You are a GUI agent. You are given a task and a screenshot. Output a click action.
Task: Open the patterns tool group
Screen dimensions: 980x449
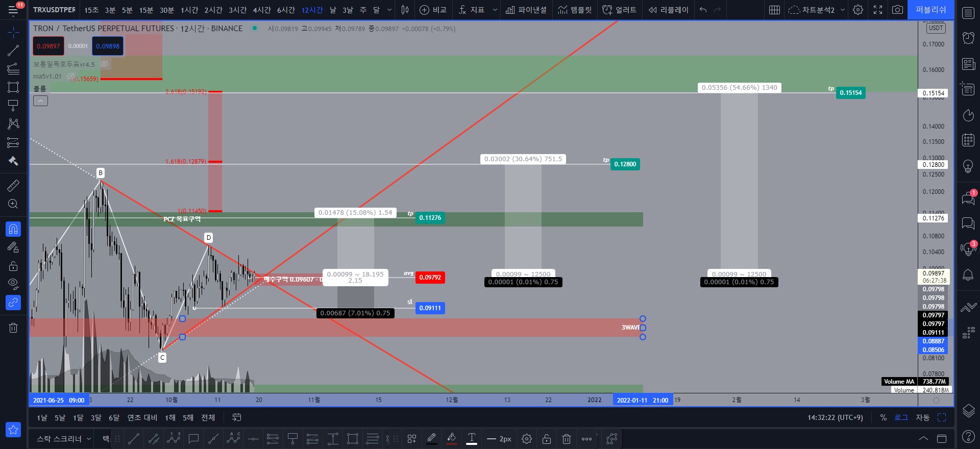coord(13,124)
